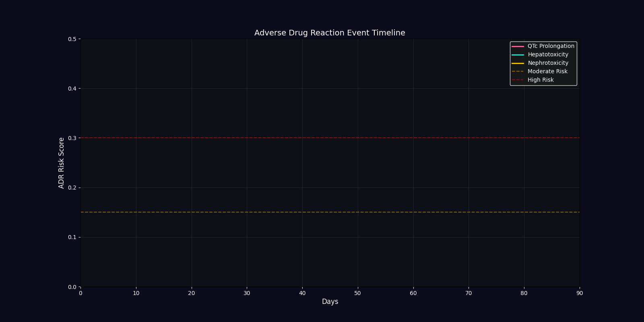644x322 pixels.
Task: Click the pink QTc Prolongation legend line
Action: (x=518, y=46)
